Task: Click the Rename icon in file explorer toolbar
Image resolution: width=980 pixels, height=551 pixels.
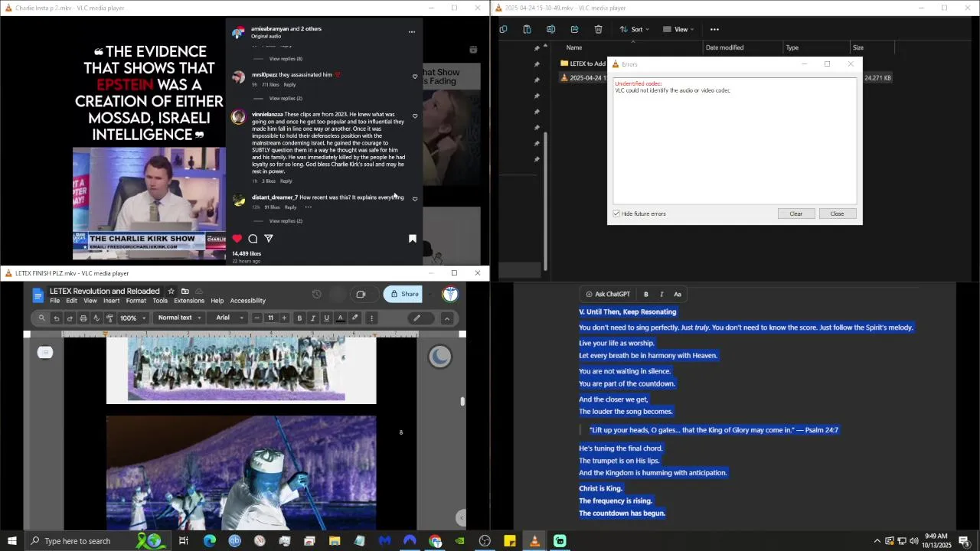Action: (550, 29)
